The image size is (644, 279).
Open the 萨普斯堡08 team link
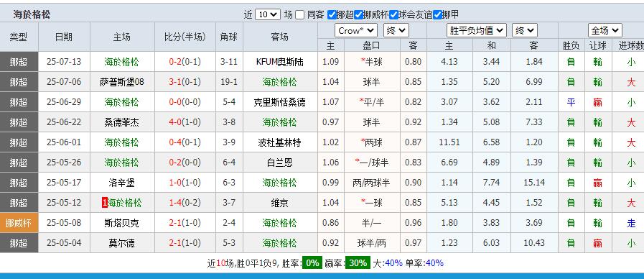121,82
